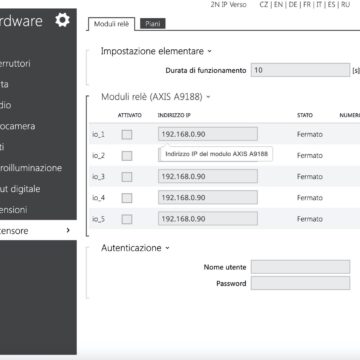The width and height of the screenshot is (360, 360).
Task: Select the Ascensore sidebar item chevron
Action: tap(68, 230)
